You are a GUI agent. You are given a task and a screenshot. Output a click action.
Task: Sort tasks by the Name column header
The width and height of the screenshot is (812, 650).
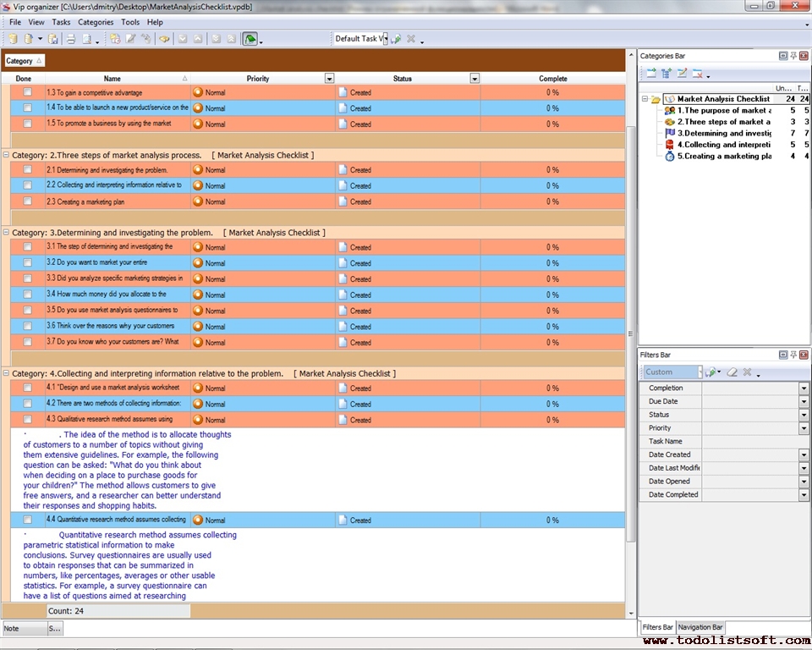click(x=112, y=79)
